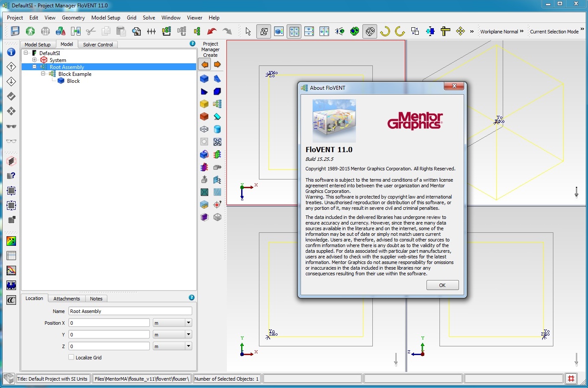This screenshot has height=388, width=588.
Task: Click the red grid icon in status bar
Action: [571, 378]
